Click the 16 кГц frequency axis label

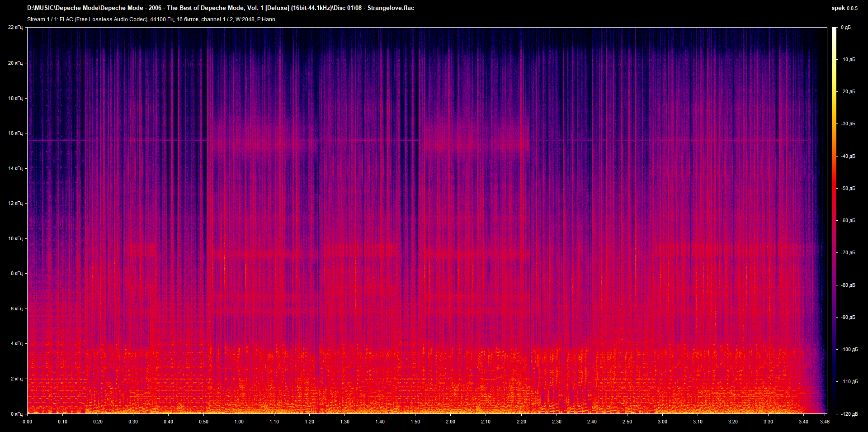point(15,133)
